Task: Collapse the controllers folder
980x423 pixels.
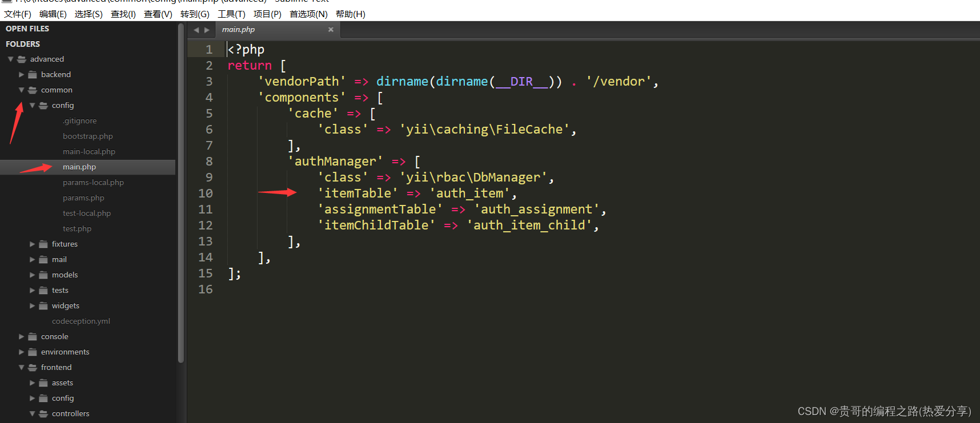Action: pos(32,414)
